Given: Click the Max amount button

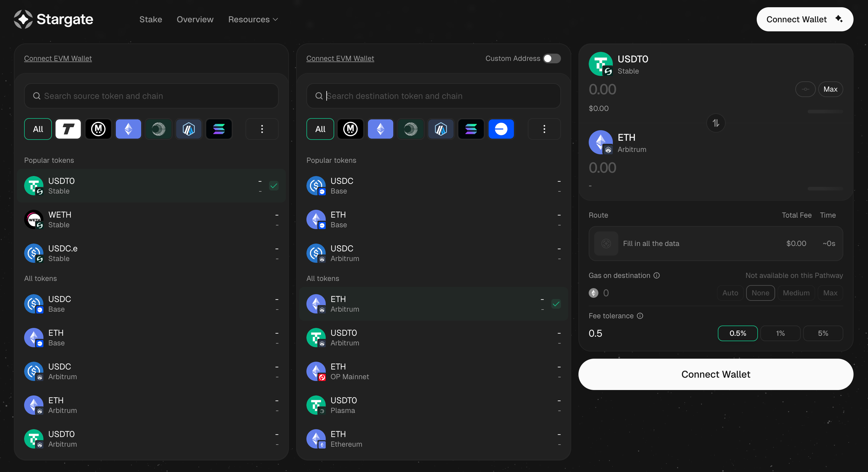Looking at the screenshot, I should coord(830,89).
